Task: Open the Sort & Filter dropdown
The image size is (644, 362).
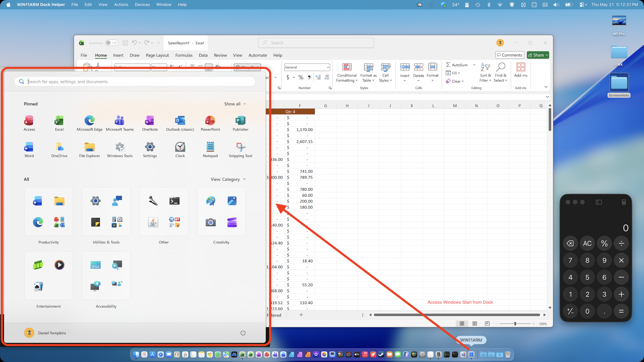Action: (485, 73)
